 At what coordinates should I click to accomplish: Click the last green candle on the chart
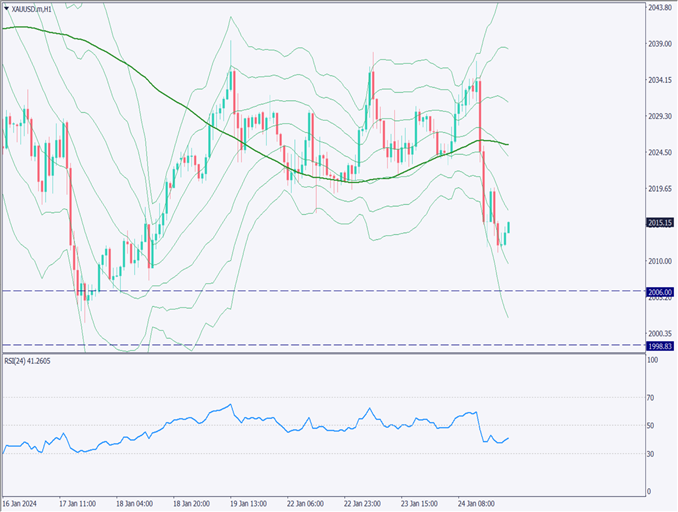pyautogui.click(x=509, y=229)
